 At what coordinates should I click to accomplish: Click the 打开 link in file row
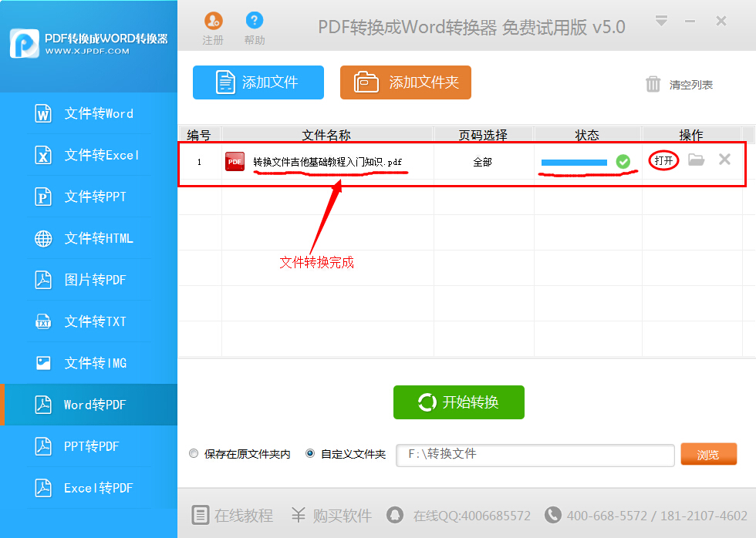tap(663, 160)
